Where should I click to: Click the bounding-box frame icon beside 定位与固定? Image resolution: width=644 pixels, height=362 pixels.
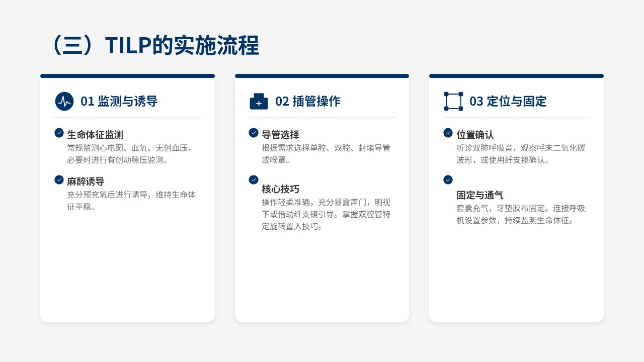pos(453,101)
